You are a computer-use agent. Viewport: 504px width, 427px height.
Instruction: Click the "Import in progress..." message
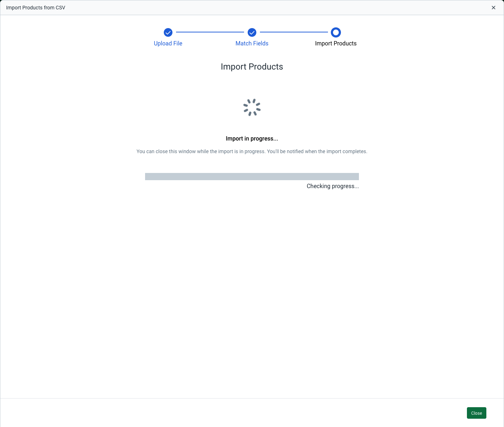tap(252, 139)
